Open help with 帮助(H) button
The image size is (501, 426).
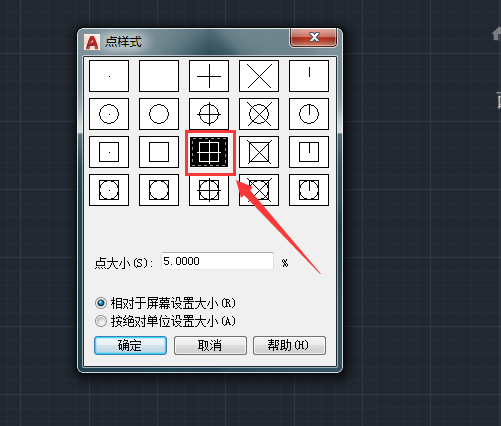(289, 345)
